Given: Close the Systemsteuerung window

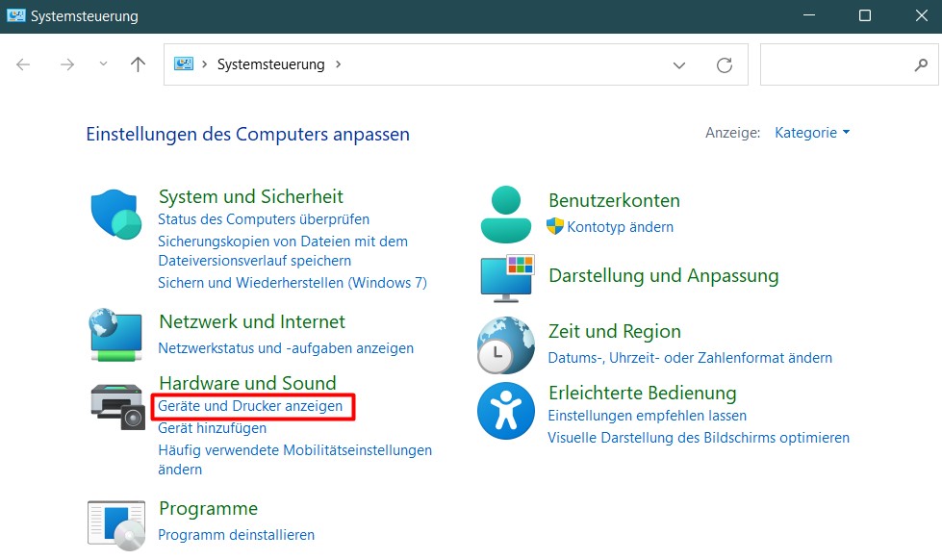Looking at the screenshot, I should point(922,15).
